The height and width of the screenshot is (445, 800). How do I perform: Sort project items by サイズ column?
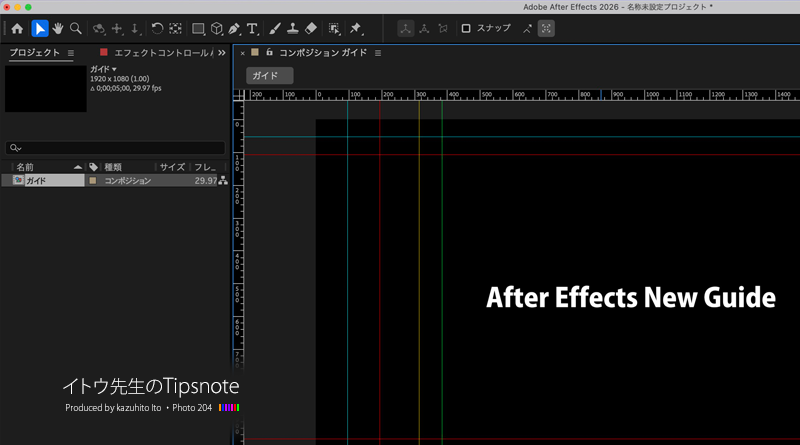click(172, 167)
